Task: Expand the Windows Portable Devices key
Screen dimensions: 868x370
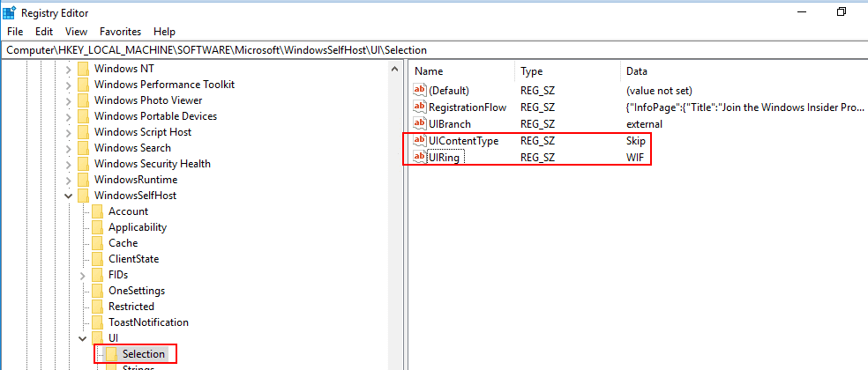Action: point(68,116)
